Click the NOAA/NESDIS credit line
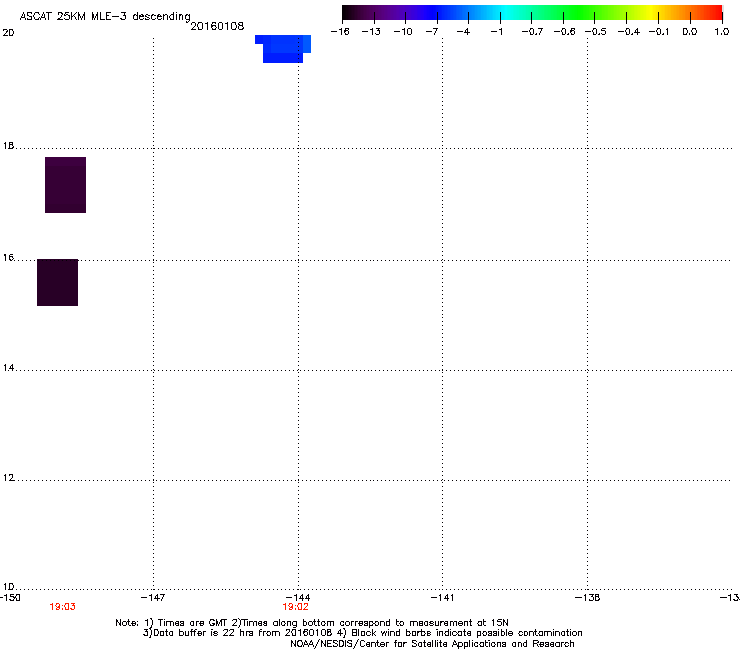 click(x=432, y=644)
